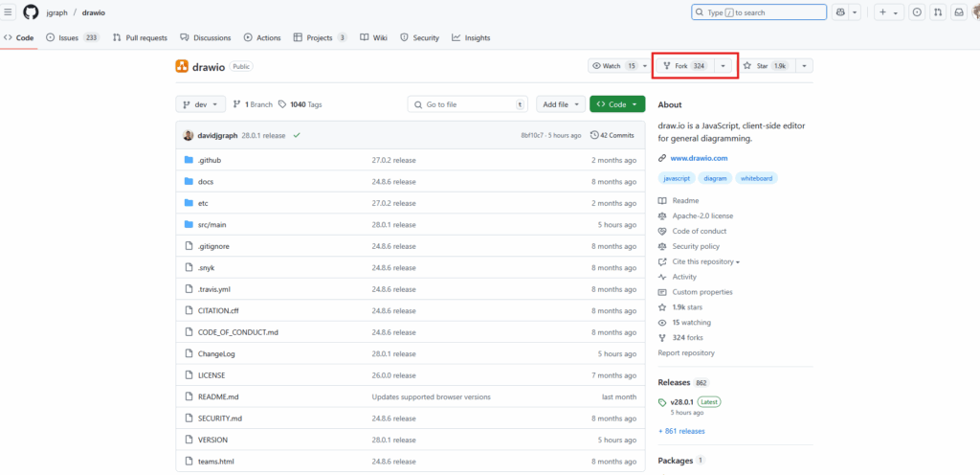The height and width of the screenshot is (475, 980).
Task: Open the fork options dropdown arrow
Action: (x=724, y=66)
